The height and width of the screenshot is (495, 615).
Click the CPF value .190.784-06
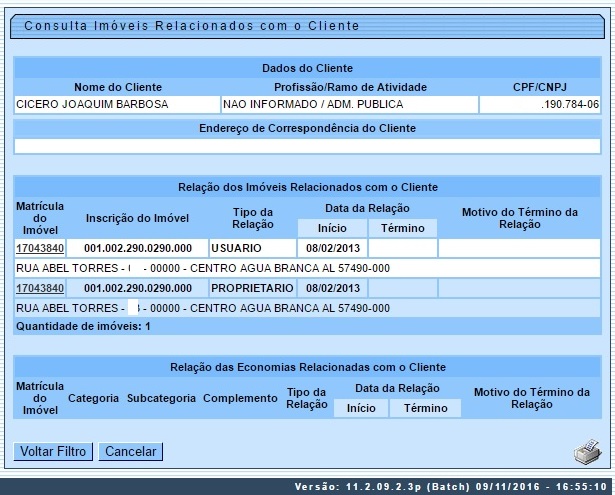tap(570, 104)
